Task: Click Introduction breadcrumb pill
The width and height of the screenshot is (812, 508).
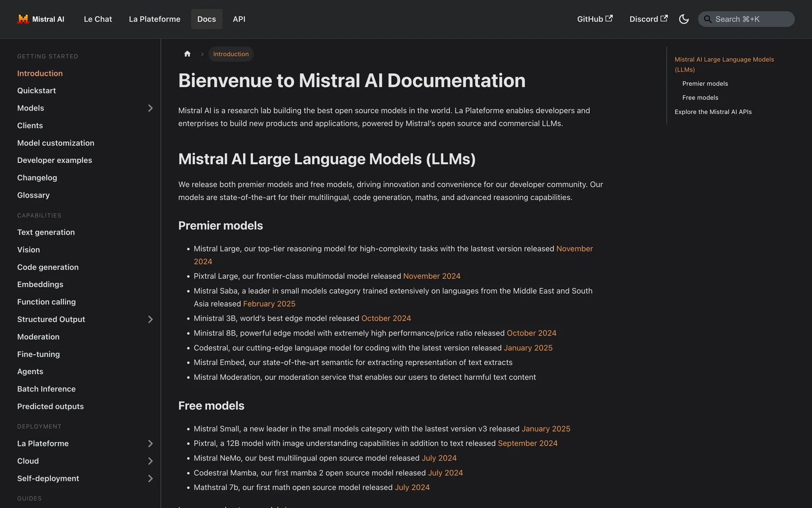Action: pos(230,54)
